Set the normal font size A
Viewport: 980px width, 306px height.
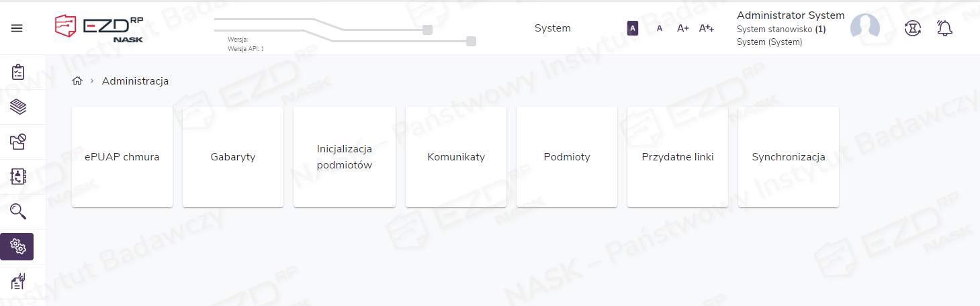pos(659,28)
